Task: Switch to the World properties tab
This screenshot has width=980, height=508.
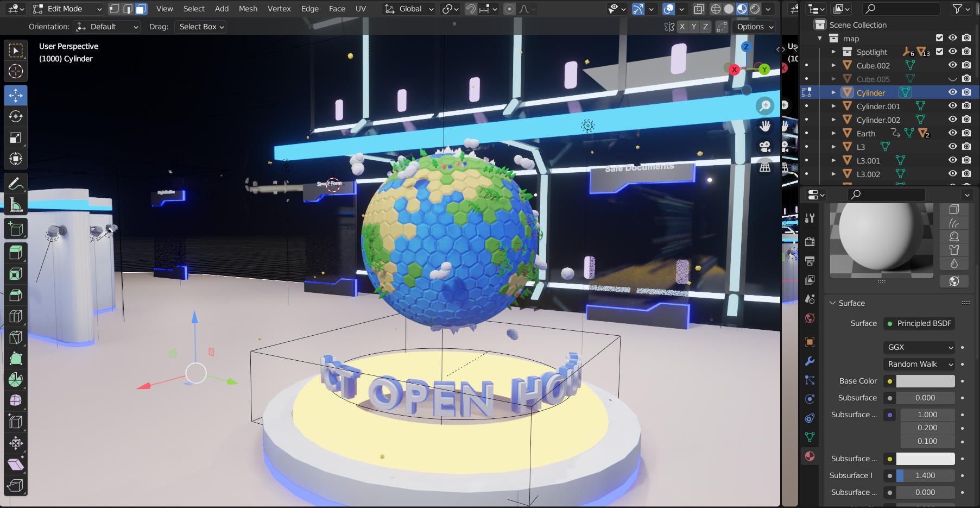Action: pyautogui.click(x=810, y=318)
